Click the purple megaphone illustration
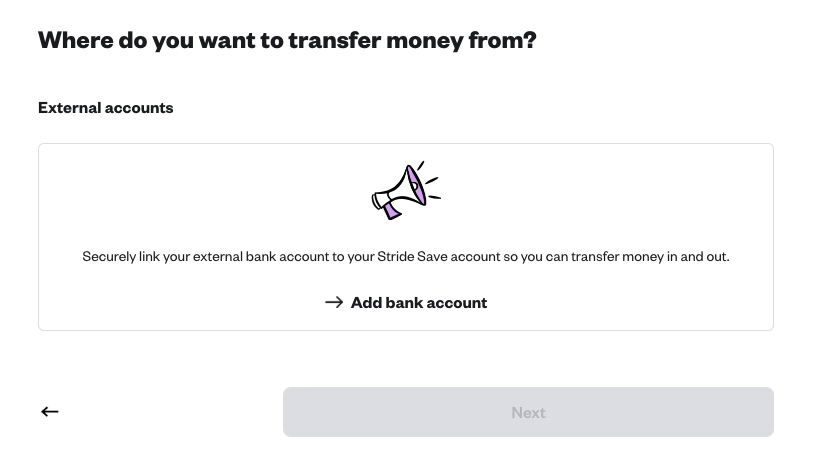Screen dimensions: 825x463 [406, 190]
